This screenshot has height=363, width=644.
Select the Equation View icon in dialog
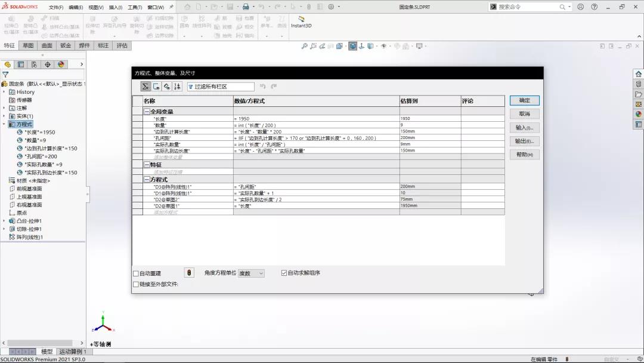pyautogui.click(x=145, y=87)
